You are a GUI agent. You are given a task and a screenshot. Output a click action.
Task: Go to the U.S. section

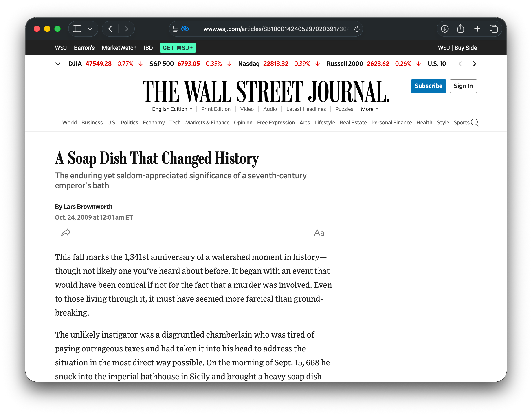coord(112,123)
